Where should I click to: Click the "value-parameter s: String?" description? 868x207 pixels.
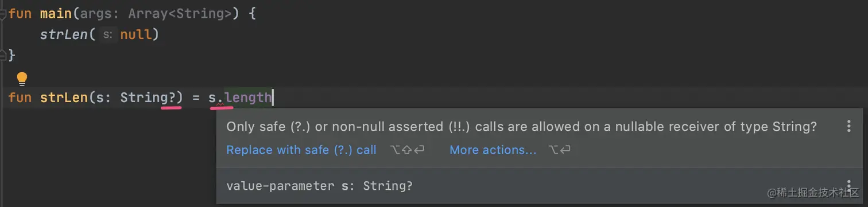tap(320, 186)
